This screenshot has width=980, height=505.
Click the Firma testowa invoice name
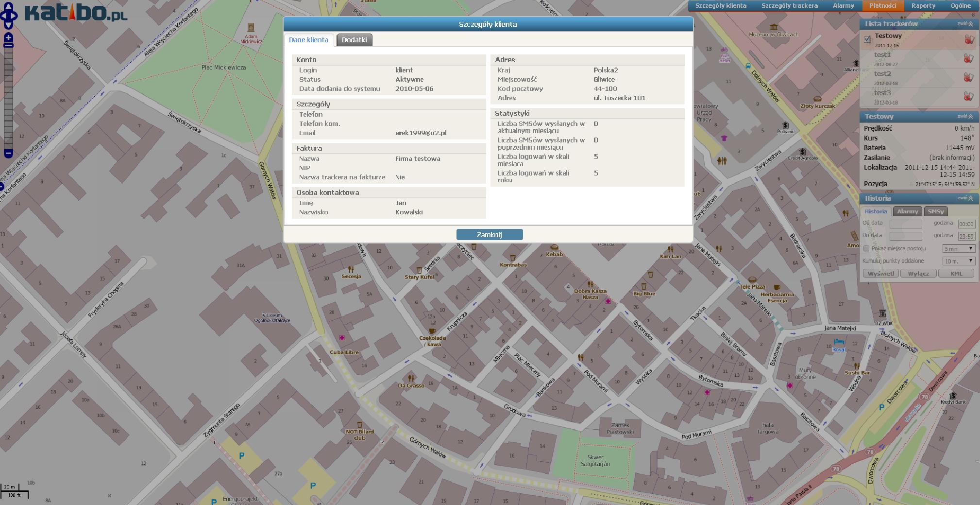tap(418, 158)
